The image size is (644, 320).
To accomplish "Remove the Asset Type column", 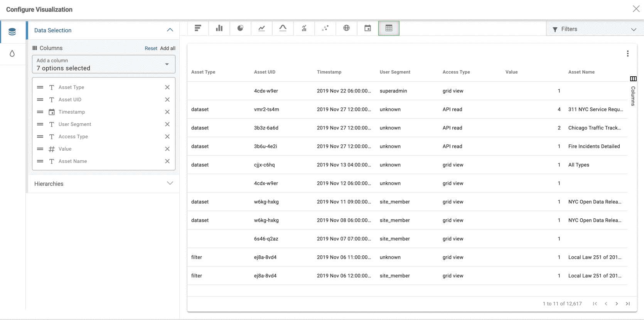I will [167, 87].
